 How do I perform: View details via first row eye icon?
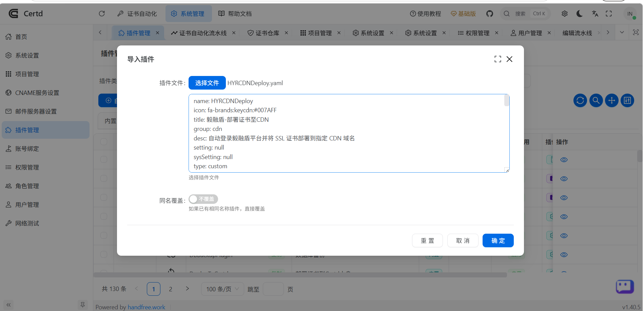pyautogui.click(x=564, y=160)
